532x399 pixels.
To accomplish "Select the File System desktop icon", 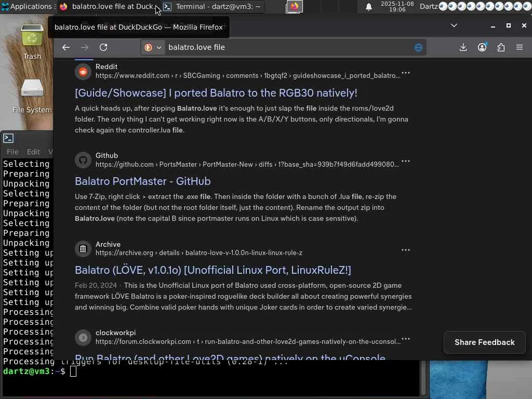I will point(32,96).
